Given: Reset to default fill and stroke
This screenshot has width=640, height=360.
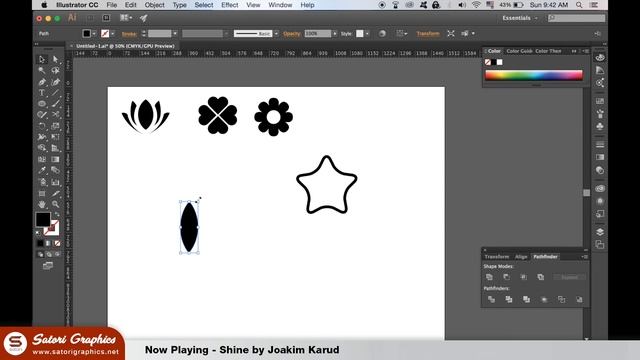Looking at the screenshot, I should (x=38, y=233).
